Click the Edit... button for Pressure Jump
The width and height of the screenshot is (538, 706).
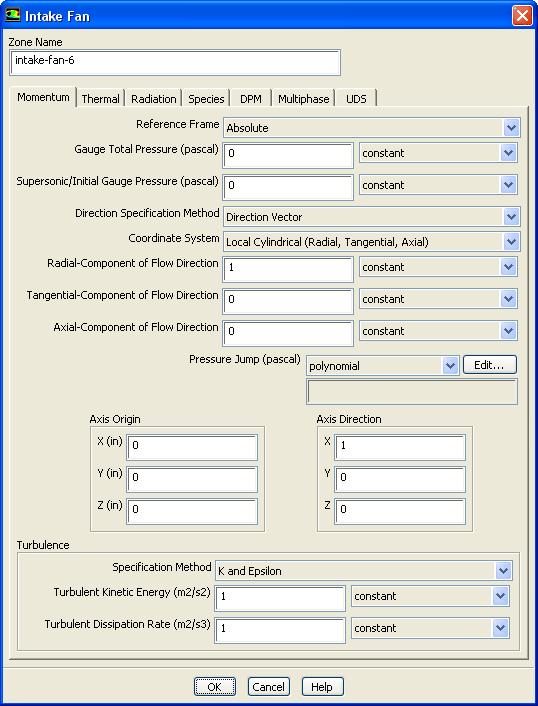pyautogui.click(x=489, y=365)
